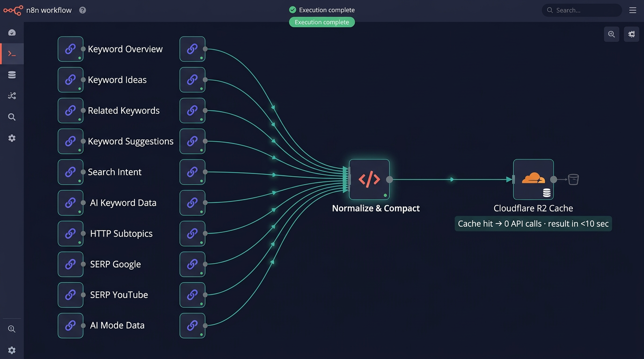Open canvas settings gear button
The width and height of the screenshot is (644, 359).
[x=631, y=34]
